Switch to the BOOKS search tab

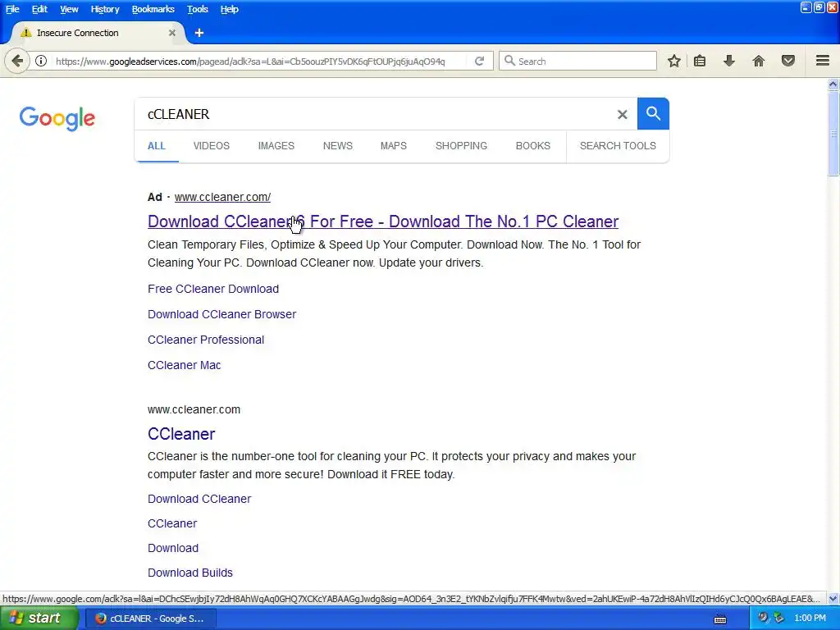533,146
